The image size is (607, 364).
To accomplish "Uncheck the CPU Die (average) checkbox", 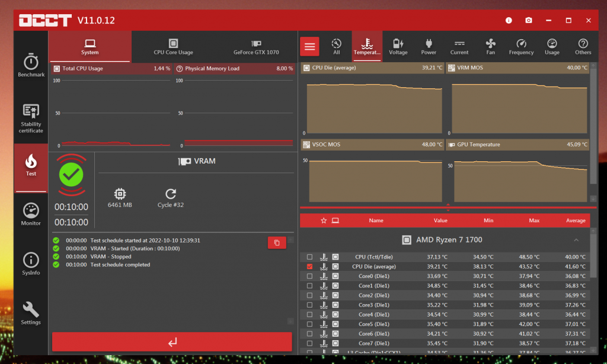I will coord(309,266).
